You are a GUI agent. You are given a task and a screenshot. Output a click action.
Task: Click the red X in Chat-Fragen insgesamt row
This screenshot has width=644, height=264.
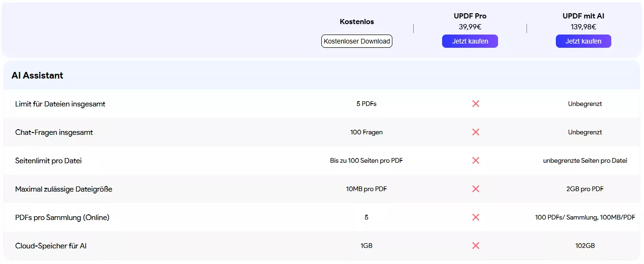pos(476,132)
